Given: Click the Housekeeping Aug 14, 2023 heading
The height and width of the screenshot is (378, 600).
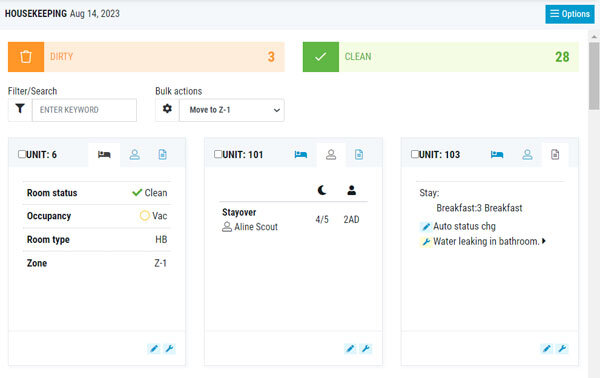Looking at the screenshot, I should pyautogui.click(x=62, y=14).
